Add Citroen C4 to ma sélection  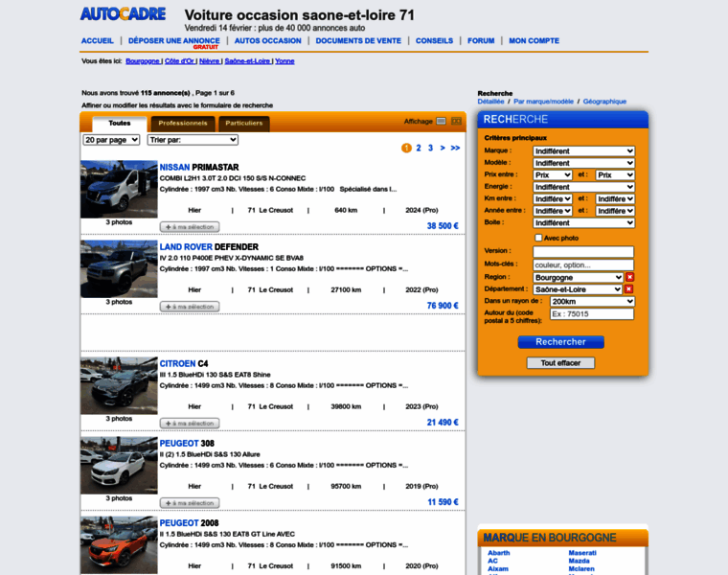(190, 424)
